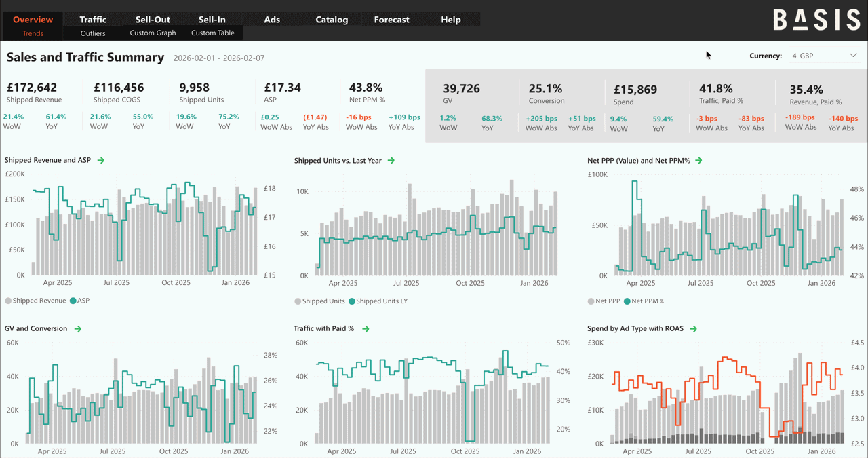Viewport: 868px width, 458px height.
Task: Click the BASIS logo
Action: [816, 20]
